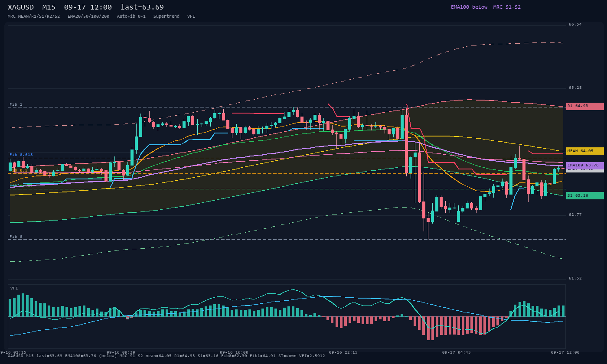
Task: Click the 62.77 price axis label
Action: click(575, 214)
